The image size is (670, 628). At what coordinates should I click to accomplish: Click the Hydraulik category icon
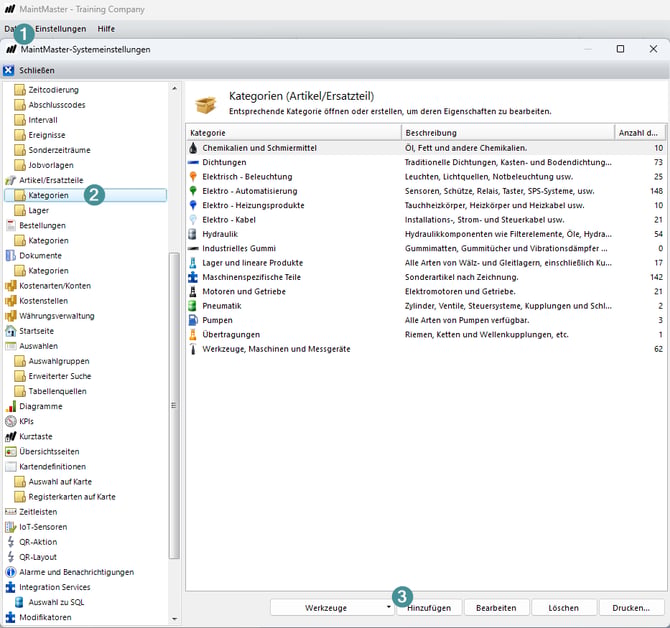(x=193, y=234)
